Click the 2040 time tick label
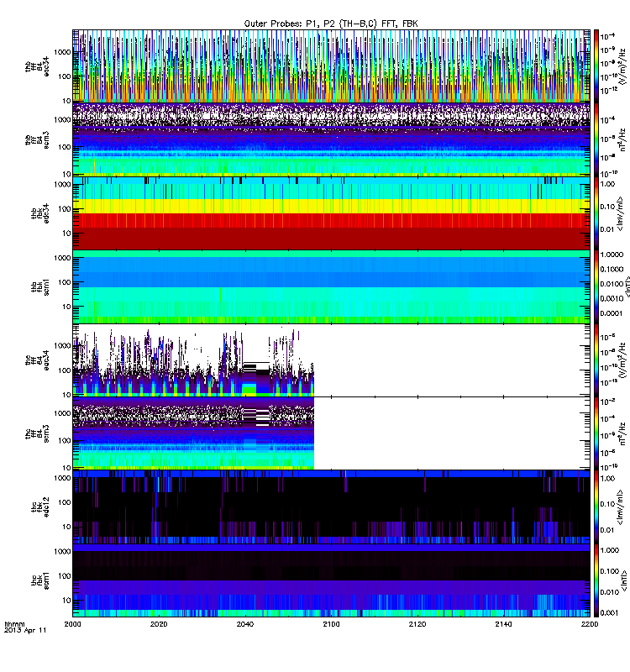Screen dimensions: 630x672 (245, 624)
